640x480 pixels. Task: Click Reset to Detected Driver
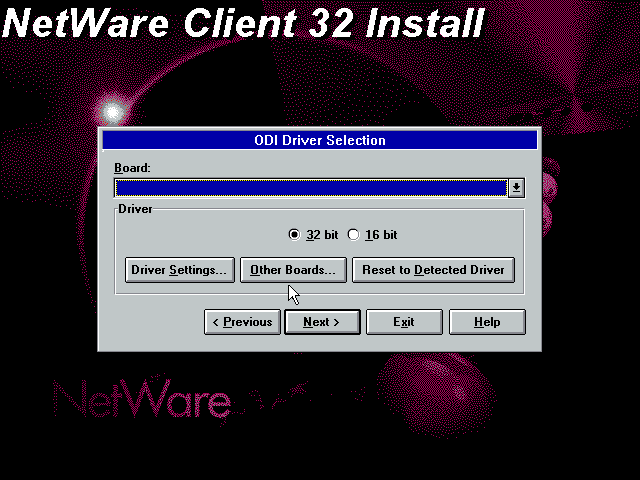(x=433, y=270)
